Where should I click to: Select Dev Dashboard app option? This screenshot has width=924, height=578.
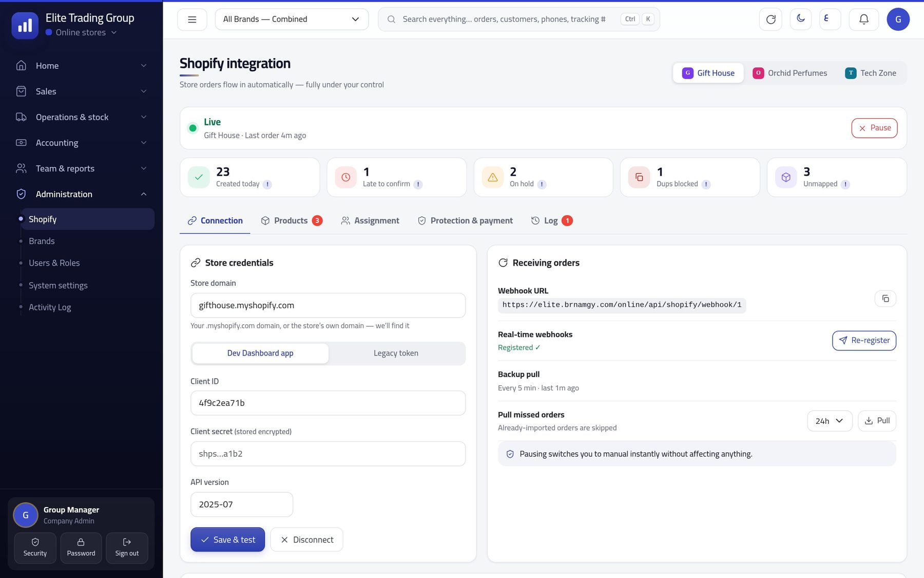(x=260, y=353)
